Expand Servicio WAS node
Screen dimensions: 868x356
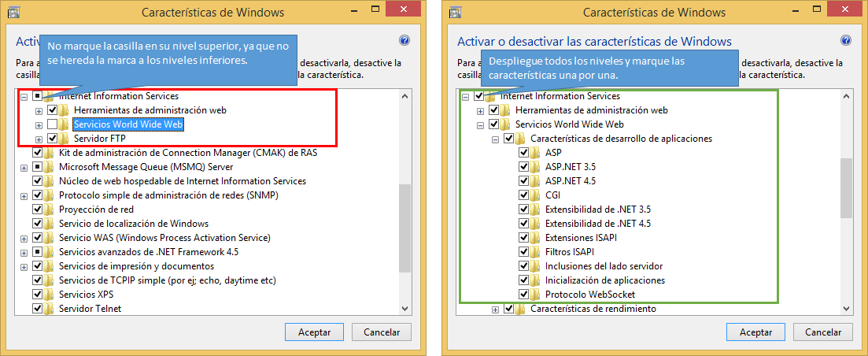tap(24, 239)
